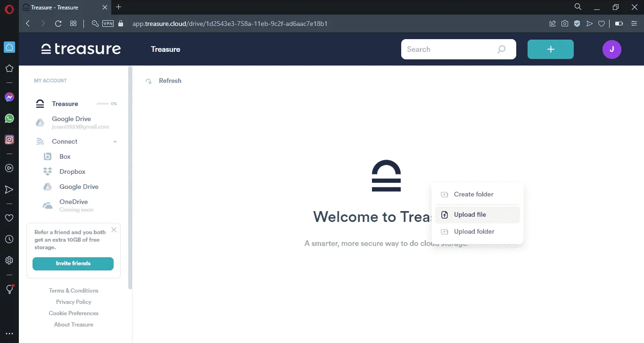Screen dimensions: 644x343
Task: Click the Opera logo menu button
Action: pyautogui.click(x=9, y=9)
